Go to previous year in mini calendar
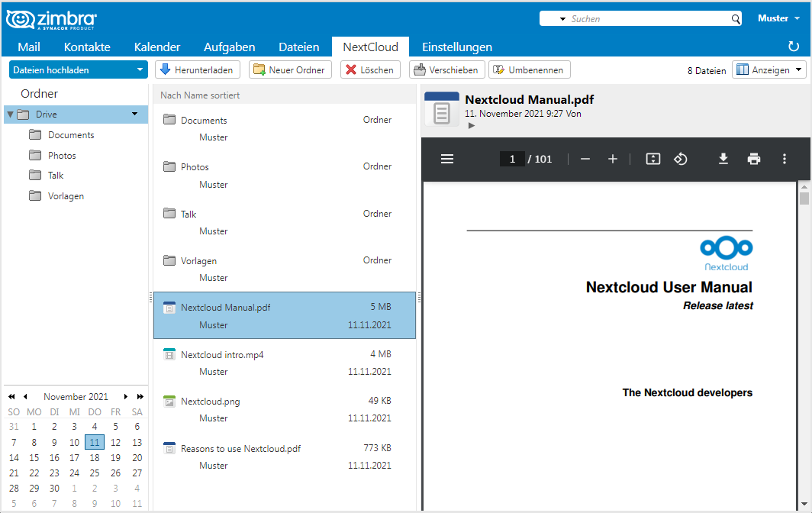Image resolution: width=812 pixels, height=513 pixels. [11, 396]
